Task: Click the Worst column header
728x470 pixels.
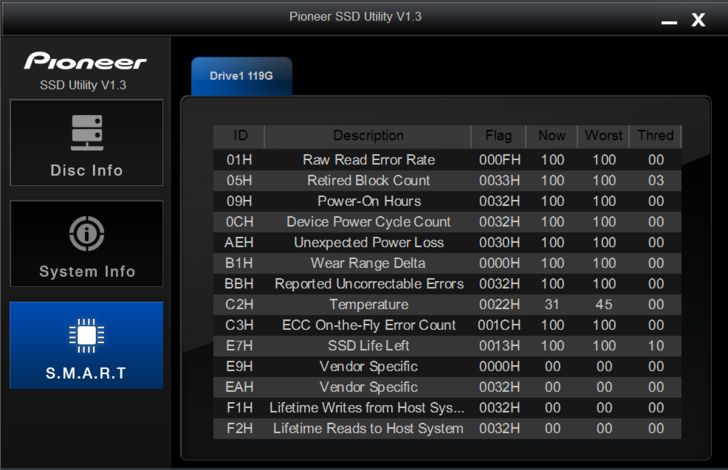Action: (604, 136)
